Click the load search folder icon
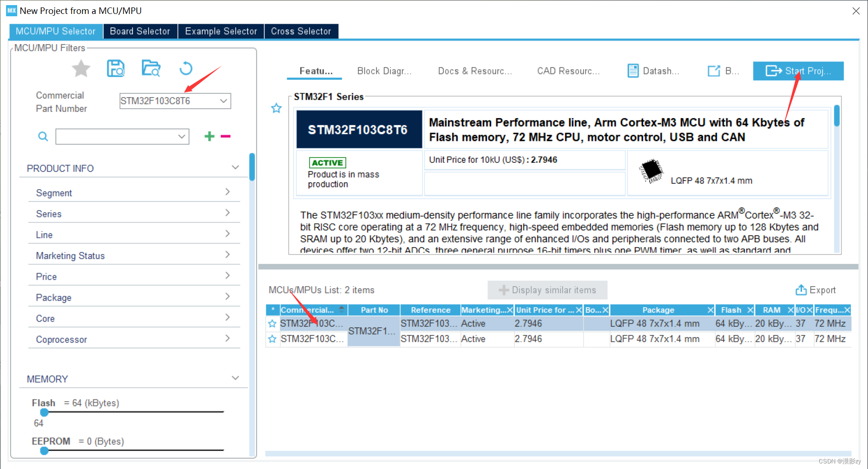 pyautogui.click(x=151, y=68)
